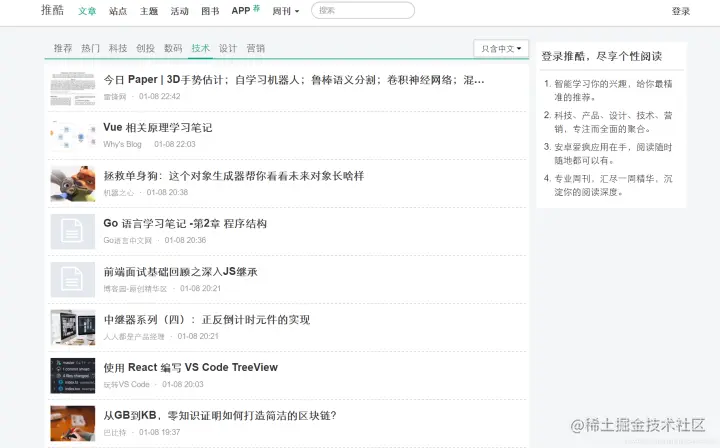Open the 机器之心 source link
Screen dimensions: 720x448
click(118, 192)
